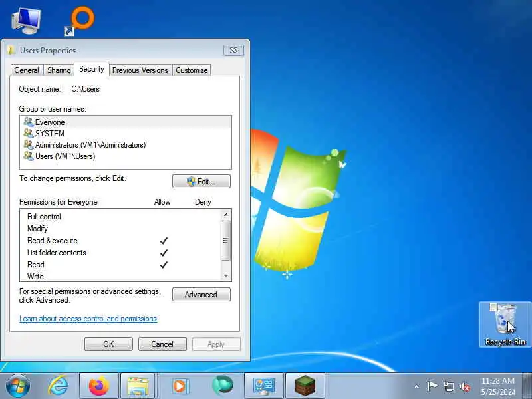Open the Previous Versions tab
Screen dimensions: 532x399
click(x=140, y=70)
